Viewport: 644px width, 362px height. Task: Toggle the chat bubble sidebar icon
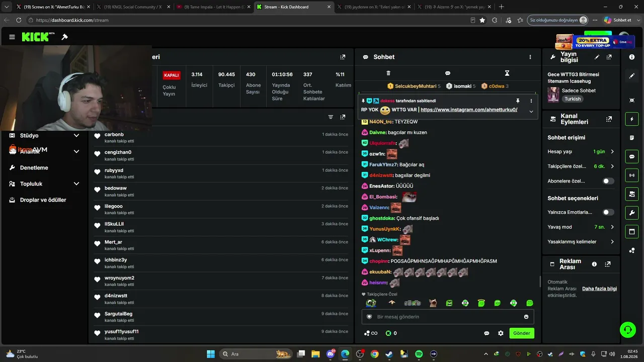632,156
